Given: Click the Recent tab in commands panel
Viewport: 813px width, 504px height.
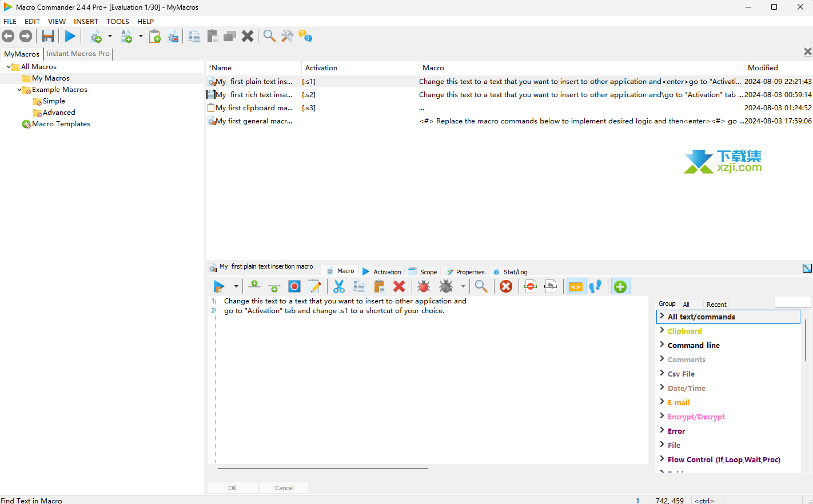Looking at the screenshot, I should point(716,305).
